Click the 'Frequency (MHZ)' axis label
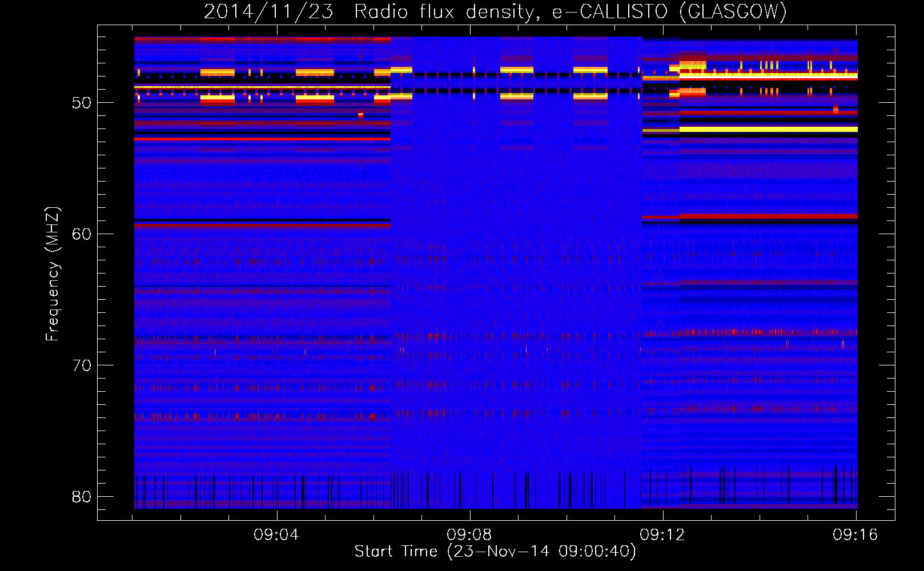The image size is (924, 571). click(53, 274)
